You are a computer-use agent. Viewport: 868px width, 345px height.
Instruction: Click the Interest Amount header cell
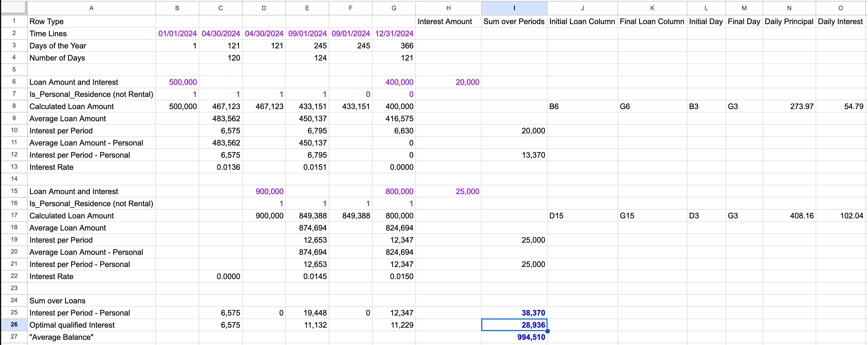[x=448, y=22]
